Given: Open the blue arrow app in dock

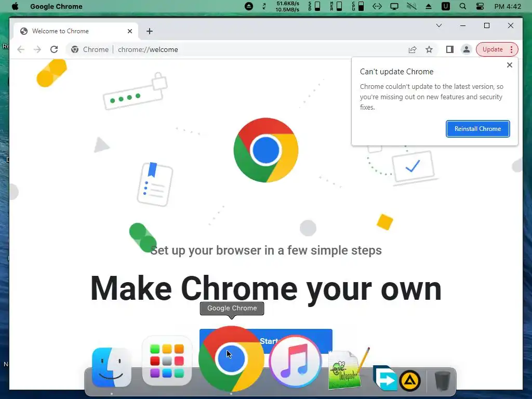Looking at the screenshot, I should [x=385, y=378].
